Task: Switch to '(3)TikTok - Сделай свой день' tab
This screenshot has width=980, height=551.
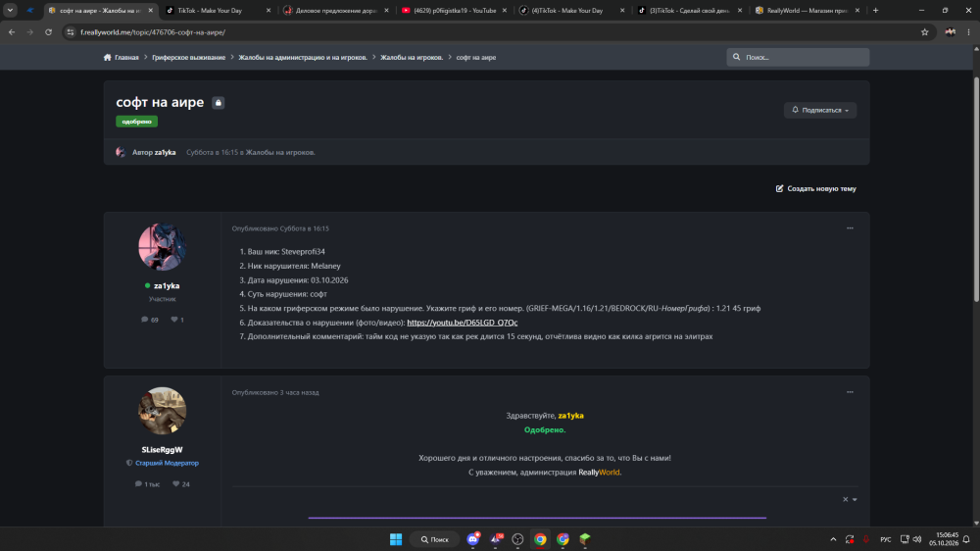Action: click(x=689, y=10)
